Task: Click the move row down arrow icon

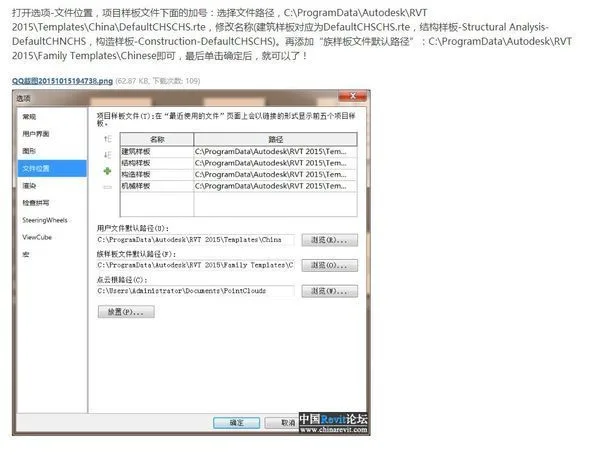Action: point(108,155)
